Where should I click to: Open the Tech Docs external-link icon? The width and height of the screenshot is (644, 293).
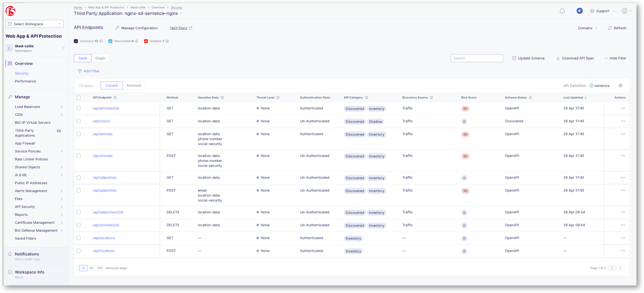190,28
